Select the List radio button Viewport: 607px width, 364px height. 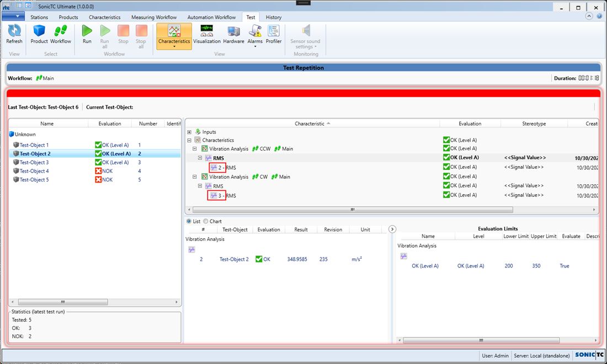[189, 221]
